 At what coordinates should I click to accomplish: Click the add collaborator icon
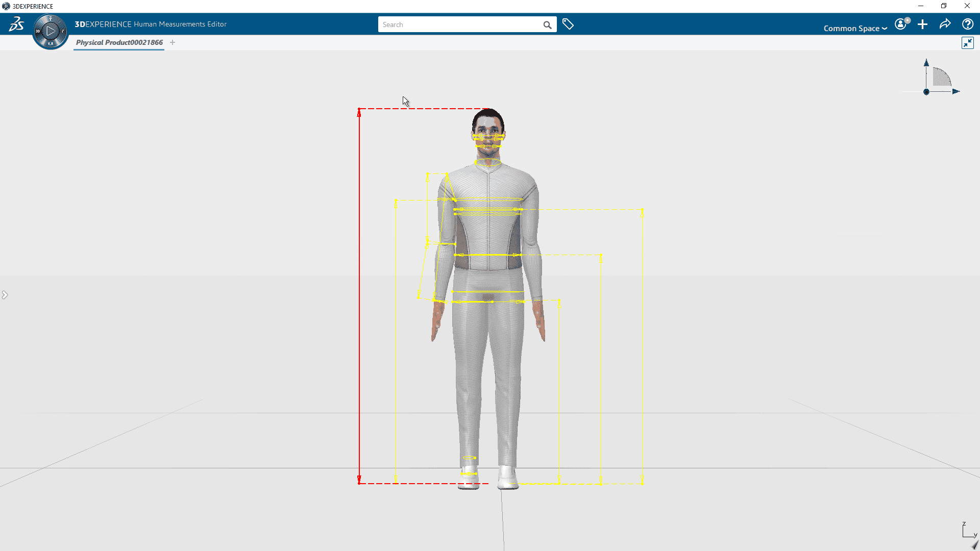(923, 24)
